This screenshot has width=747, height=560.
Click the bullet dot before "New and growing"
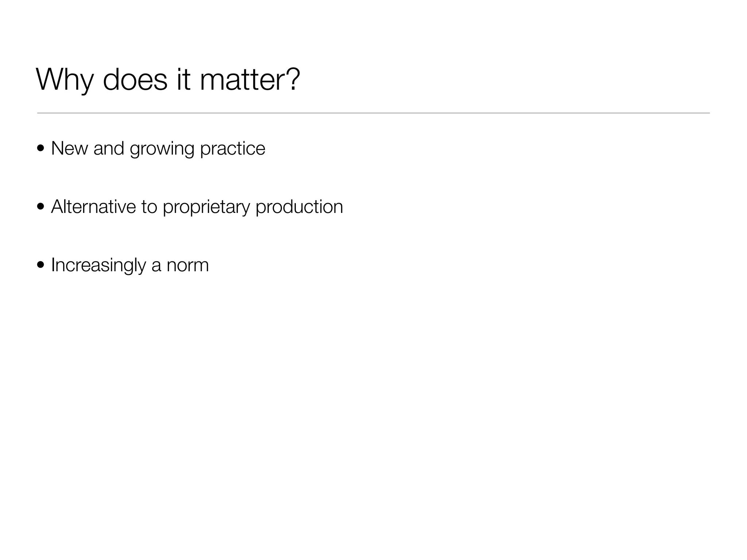41,149
